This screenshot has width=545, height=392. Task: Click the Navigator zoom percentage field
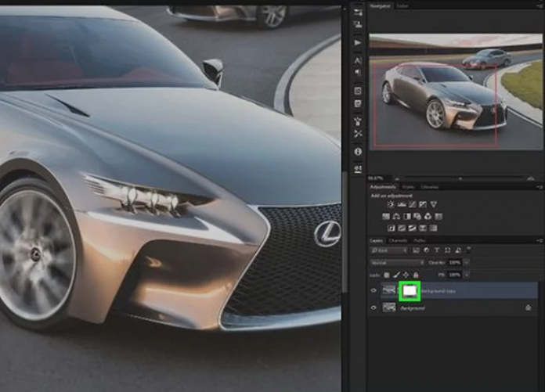[377, 178]
